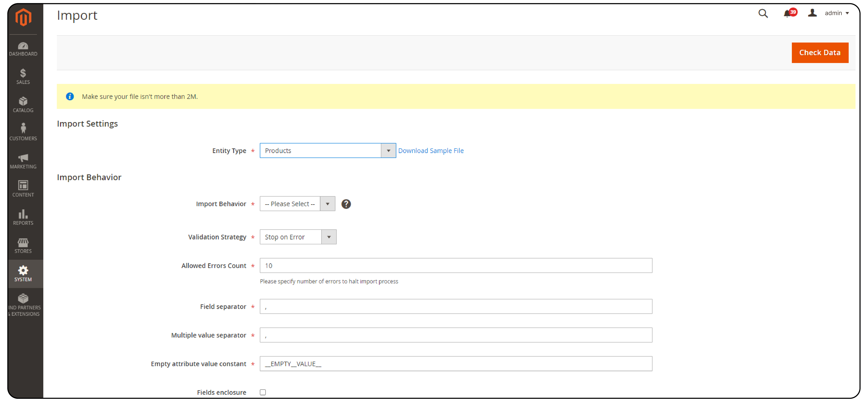Click the Import Settings heading
Image resolution: width=868 pixels, height=402 pixels.
pyautogui.click(x=87, y=124)
